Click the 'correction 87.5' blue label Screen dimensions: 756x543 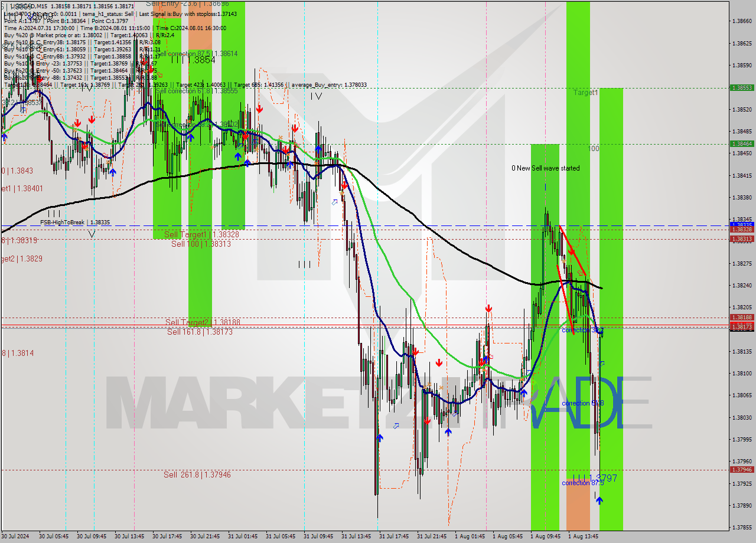tap(582, 483)
